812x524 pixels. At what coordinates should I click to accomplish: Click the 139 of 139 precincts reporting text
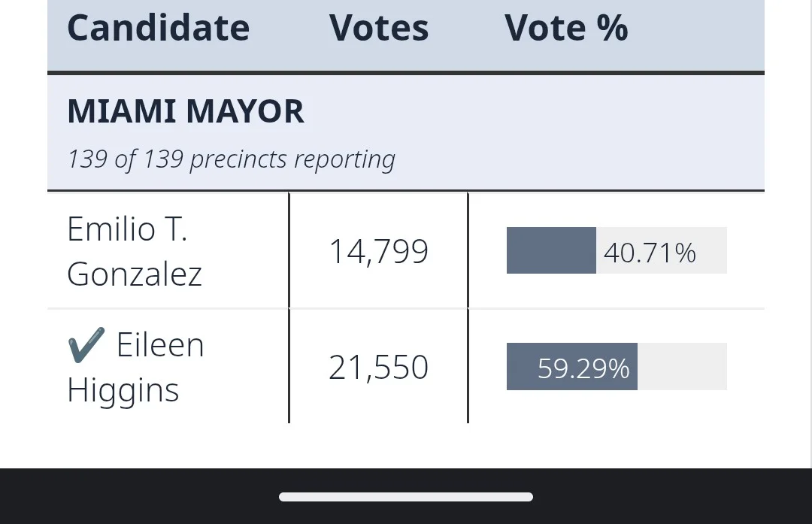pyautogui.click(x=231, y=159)
